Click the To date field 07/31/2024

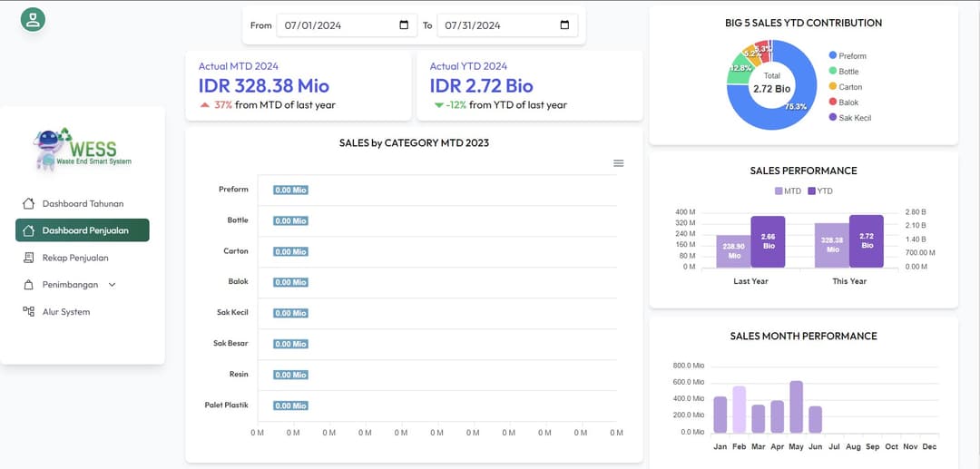pyautogui.click(x=474, y=25)
